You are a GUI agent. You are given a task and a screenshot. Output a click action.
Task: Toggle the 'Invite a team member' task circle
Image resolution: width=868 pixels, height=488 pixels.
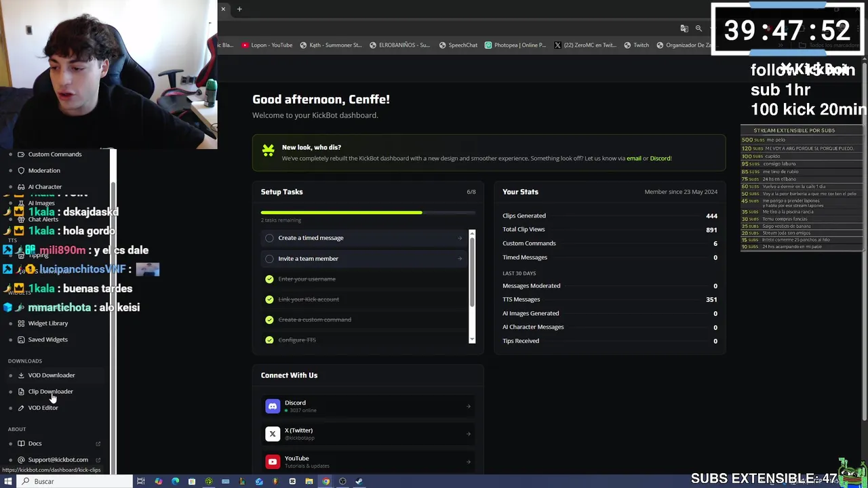tap(269, 258)
